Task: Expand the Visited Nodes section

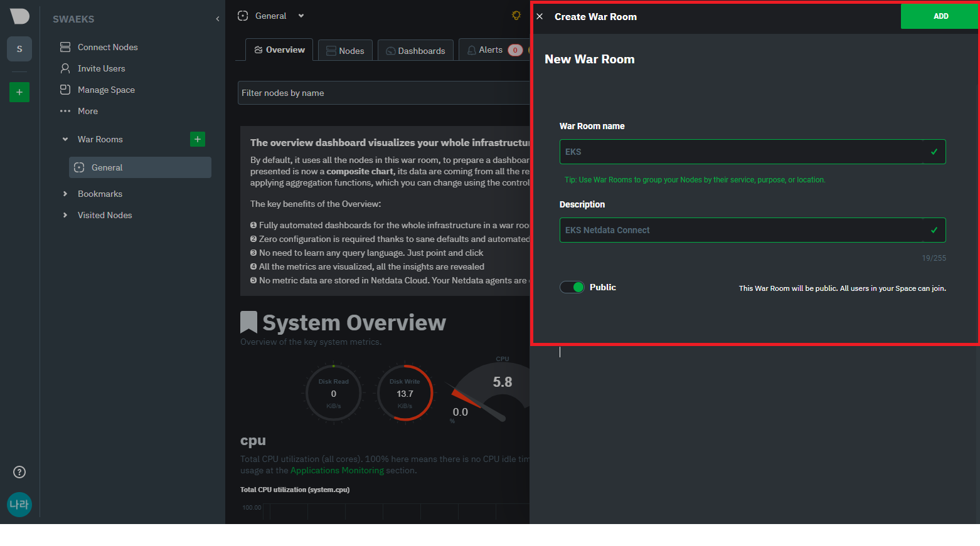Action: pos(65,215)
